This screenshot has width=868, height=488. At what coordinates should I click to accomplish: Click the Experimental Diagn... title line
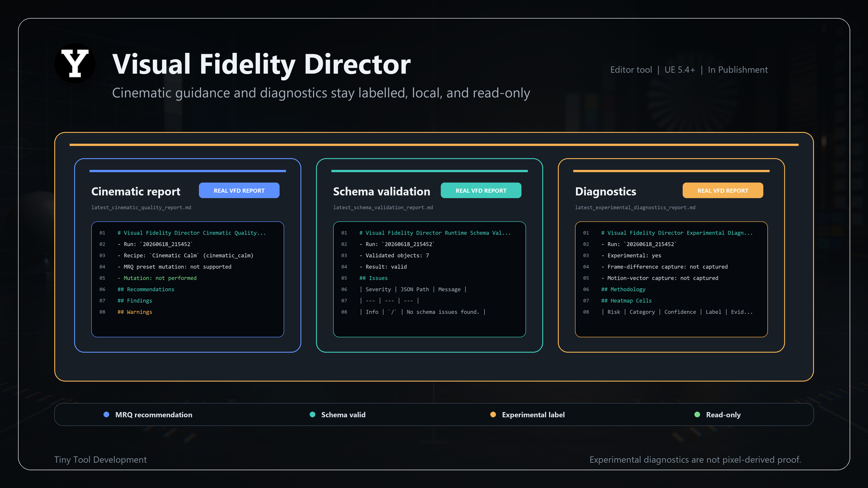point(677,233)
